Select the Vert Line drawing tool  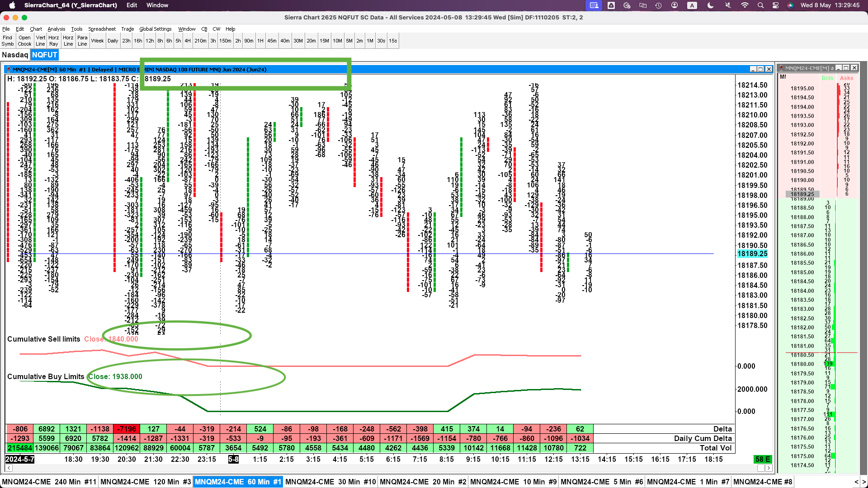coord(40,41)
